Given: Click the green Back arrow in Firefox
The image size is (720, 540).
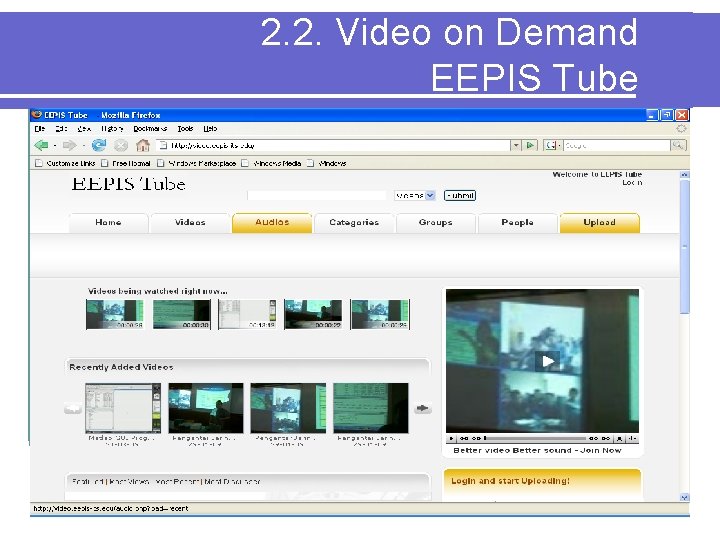Looking at the screenshot, I should pos(41,146).
